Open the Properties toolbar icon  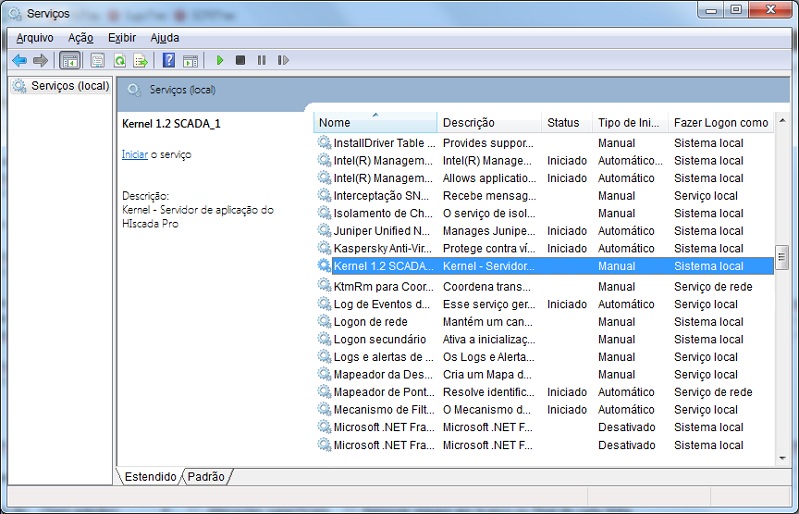(97, 61)
